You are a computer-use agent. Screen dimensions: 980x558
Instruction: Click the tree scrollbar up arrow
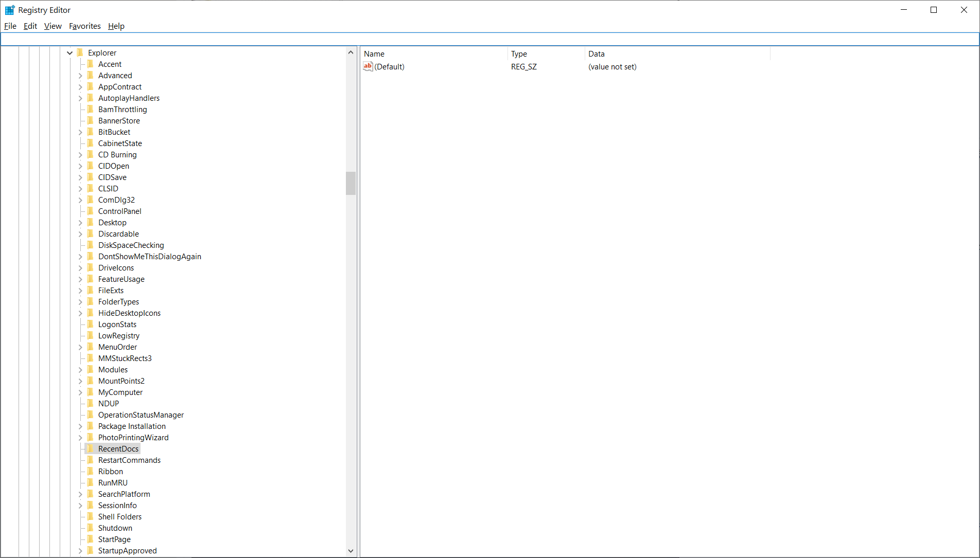click(351, 52)
